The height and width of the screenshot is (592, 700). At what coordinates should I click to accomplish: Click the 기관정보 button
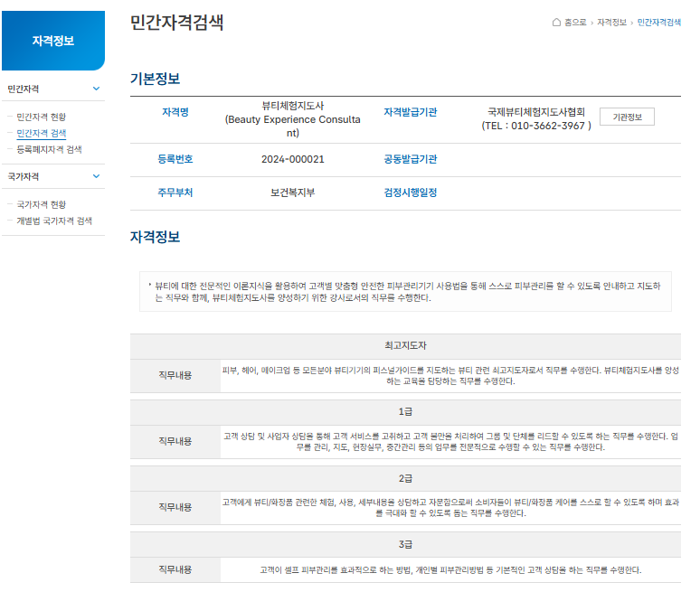pyautogui.click(x=627, y=117)
